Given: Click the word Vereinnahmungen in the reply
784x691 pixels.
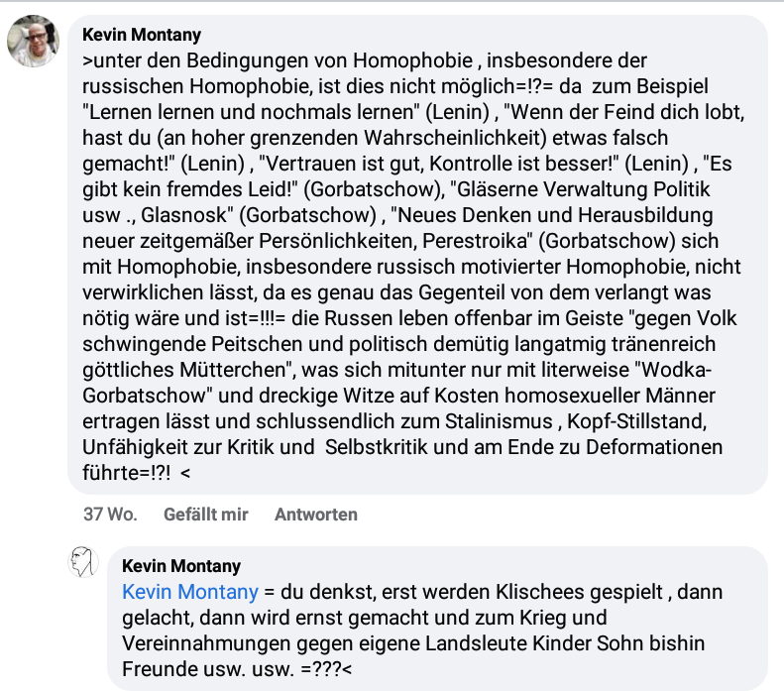Looking at the screenshot, I should coord(206,644).
